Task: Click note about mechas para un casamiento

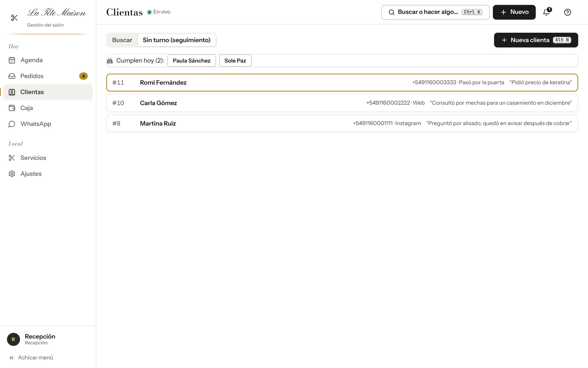Action: (501, 103)
